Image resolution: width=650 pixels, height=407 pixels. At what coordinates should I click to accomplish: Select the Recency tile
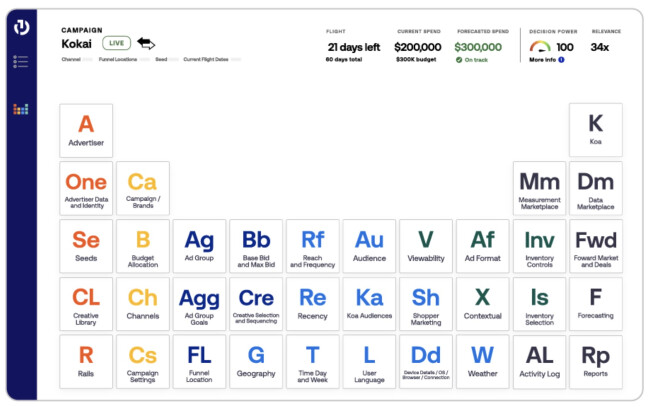pos(313,304)
